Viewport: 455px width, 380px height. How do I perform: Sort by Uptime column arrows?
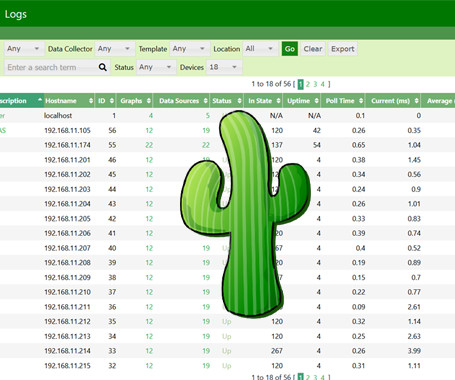[316, 101]
